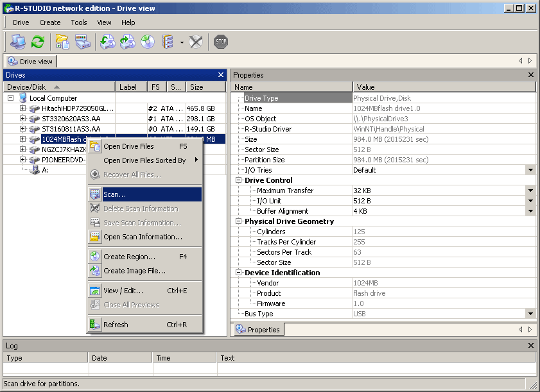
Task: Open the View menu
Action: 104,22
